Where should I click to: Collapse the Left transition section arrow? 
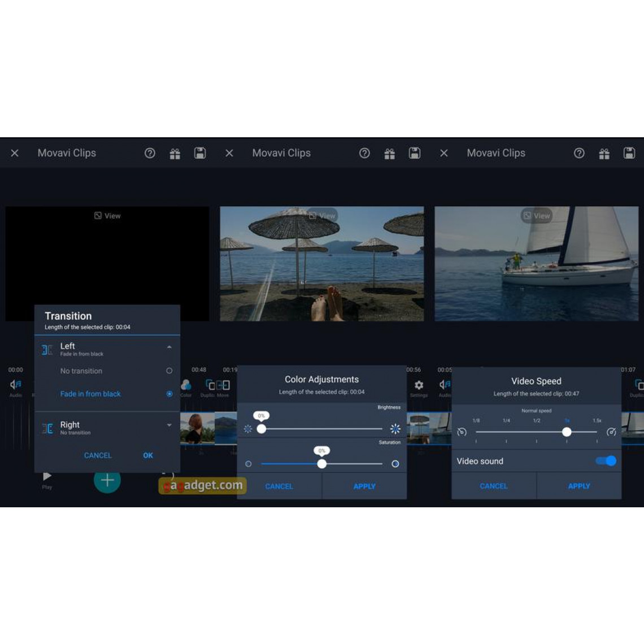169,347
